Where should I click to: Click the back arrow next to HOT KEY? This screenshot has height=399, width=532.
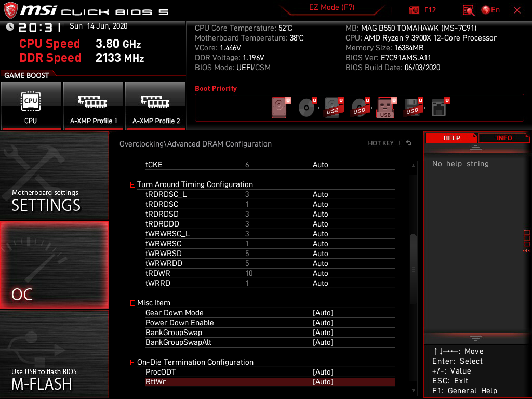click(409, 143)
